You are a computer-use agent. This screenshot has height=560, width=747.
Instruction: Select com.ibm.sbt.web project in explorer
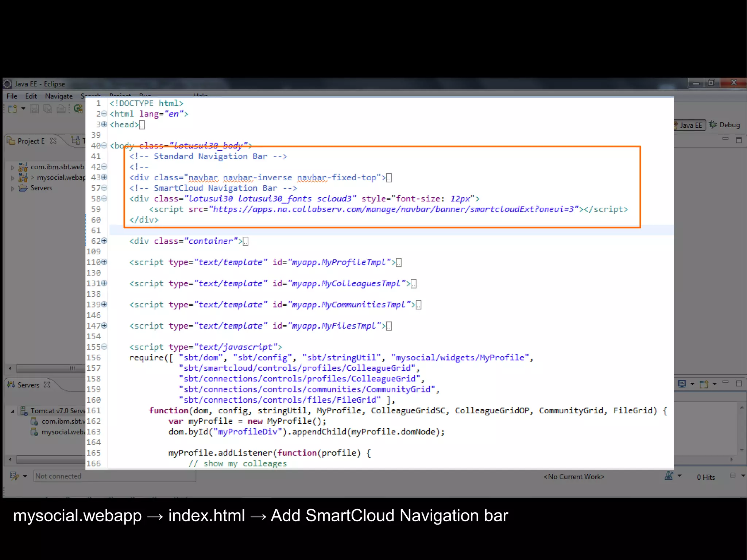57,167
